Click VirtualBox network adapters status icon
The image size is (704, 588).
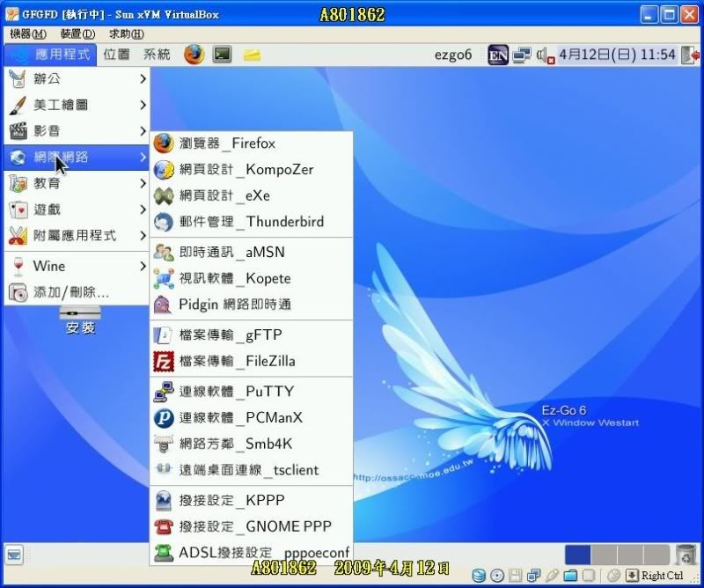(x=534, y=576)
